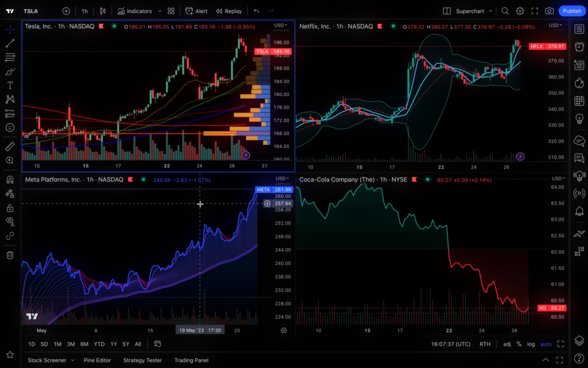Toggle auto scale on the chart
The image size is (588, 368).
[x=546, y=344]
